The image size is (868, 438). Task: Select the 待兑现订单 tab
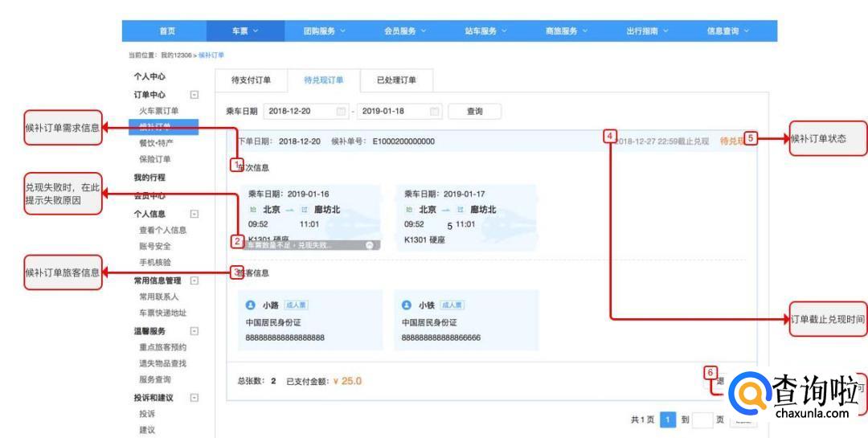pyautogui.click(x=324, y=80)
